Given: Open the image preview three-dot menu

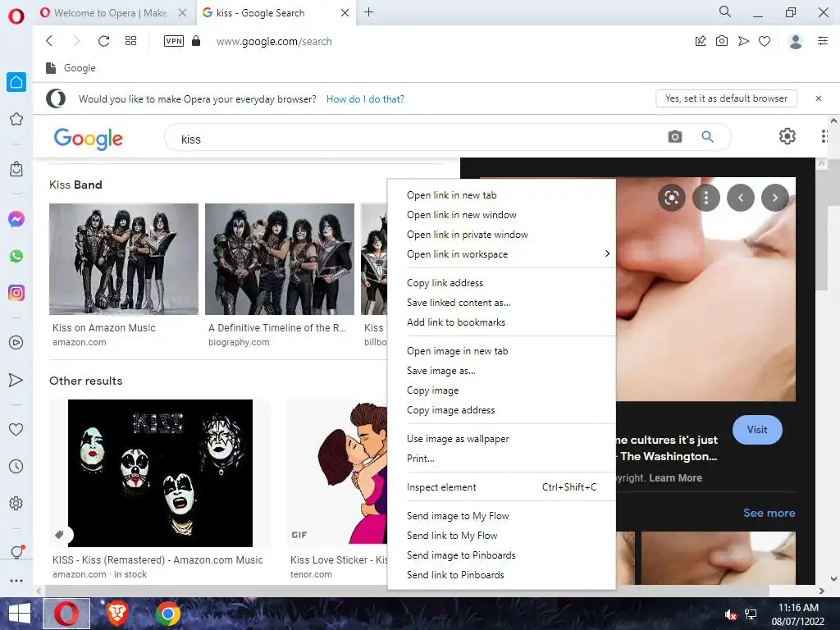Looking at the screenshot, I should click(x=706, y=199).
